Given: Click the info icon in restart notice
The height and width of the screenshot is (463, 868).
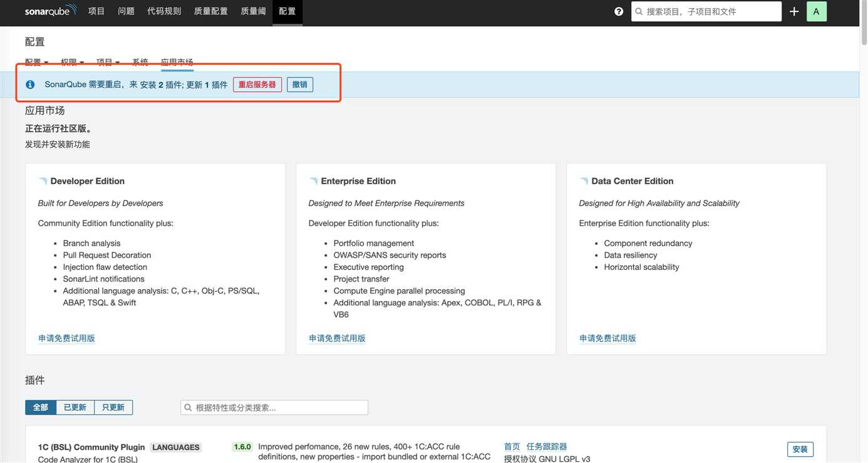Looking at the screenshot, I should pyautogui.click(x=30, y=84).
